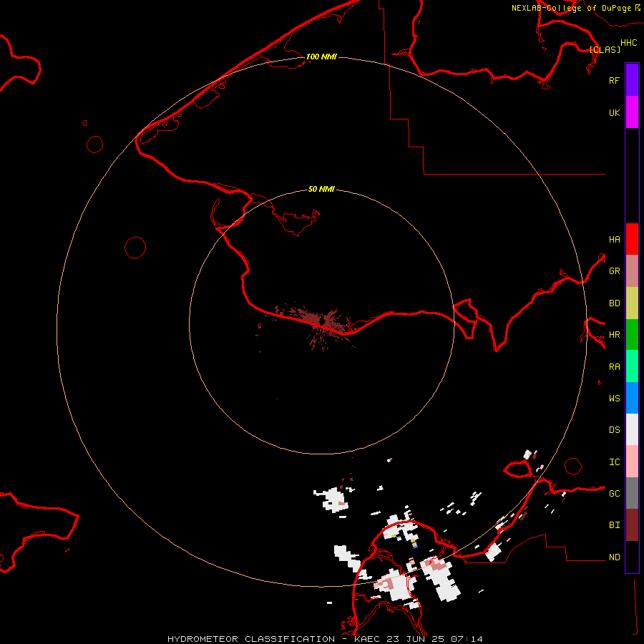644x644 pixels.
Task: Click the RA legend label
Action: tap(614, 367)
